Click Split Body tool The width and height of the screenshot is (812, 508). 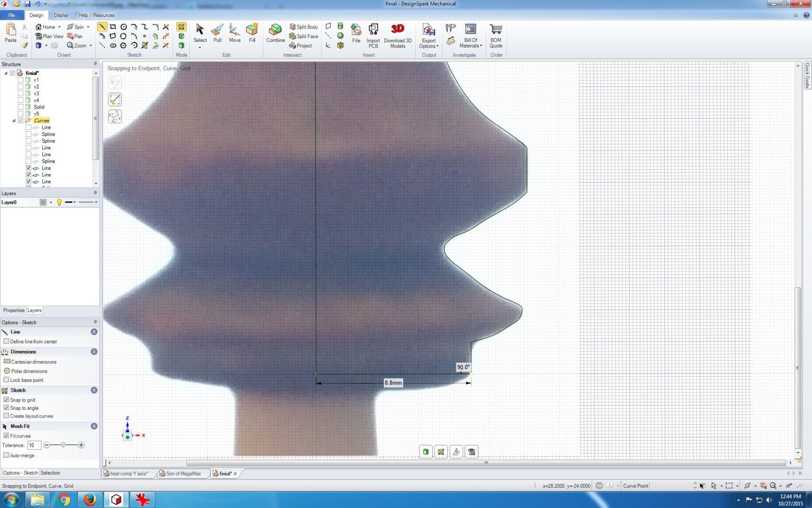pyautogui.click(x=304, y=27)
